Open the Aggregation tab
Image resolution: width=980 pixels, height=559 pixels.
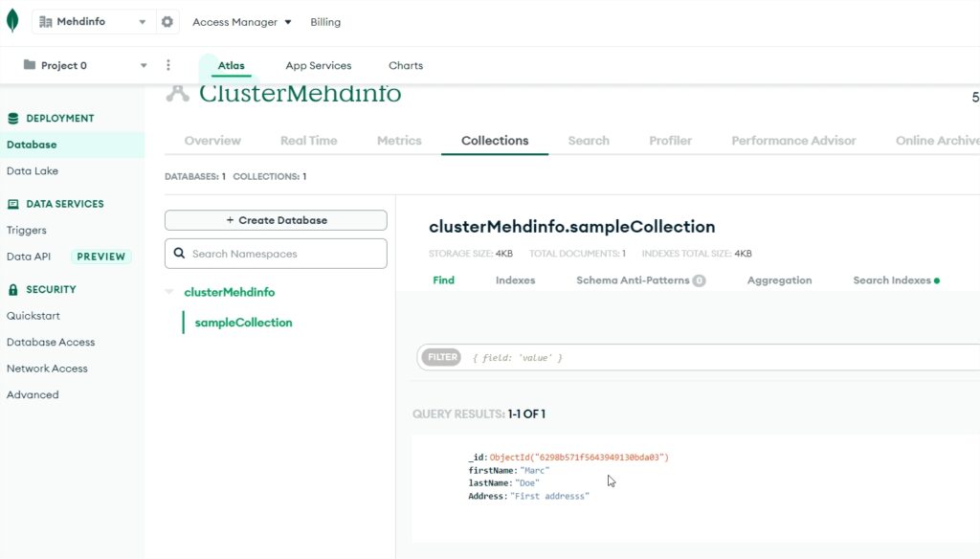pyautogui.click(x=779, y=280)
